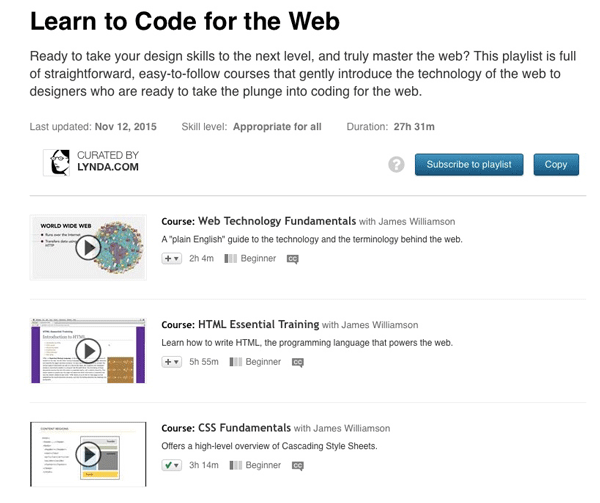Click closed captions icon for CSS Fundamentals
The image size is (600, 503).
298,466
